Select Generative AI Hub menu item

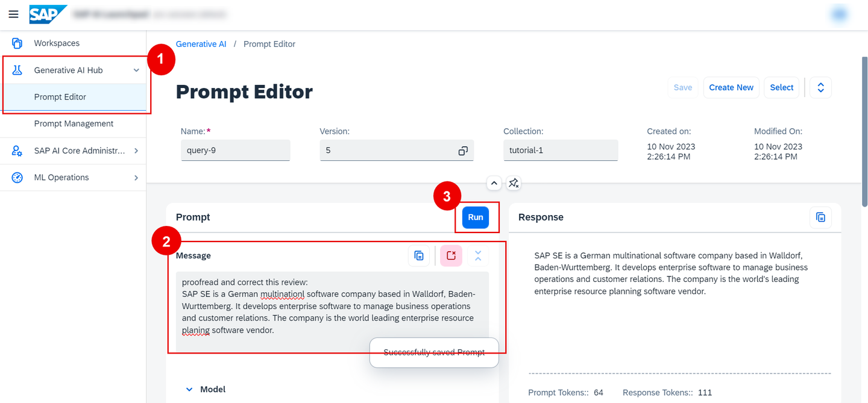pos(73,70)
